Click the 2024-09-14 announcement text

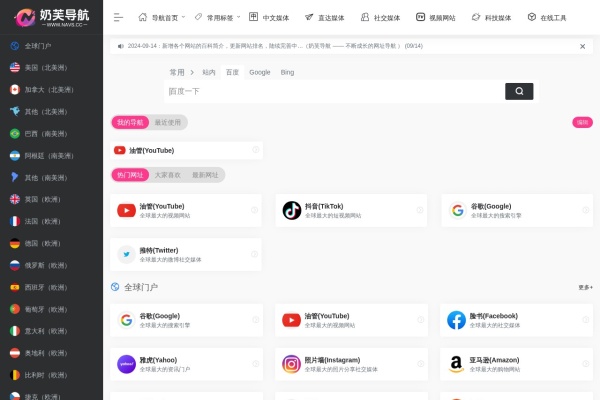pyautogui.click(x=275, y=46)
